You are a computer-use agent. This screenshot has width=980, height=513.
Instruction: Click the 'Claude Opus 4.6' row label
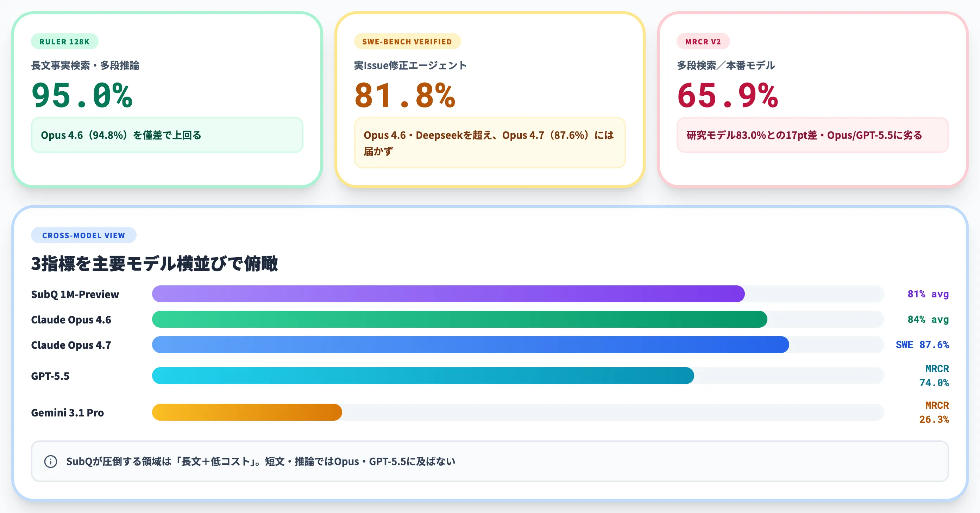(71, 320)
